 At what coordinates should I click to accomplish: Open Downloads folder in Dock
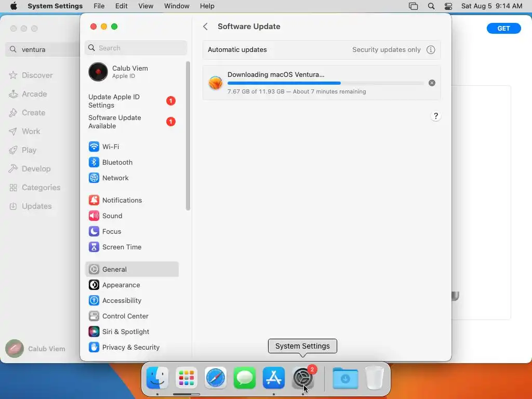pos(345,378)
